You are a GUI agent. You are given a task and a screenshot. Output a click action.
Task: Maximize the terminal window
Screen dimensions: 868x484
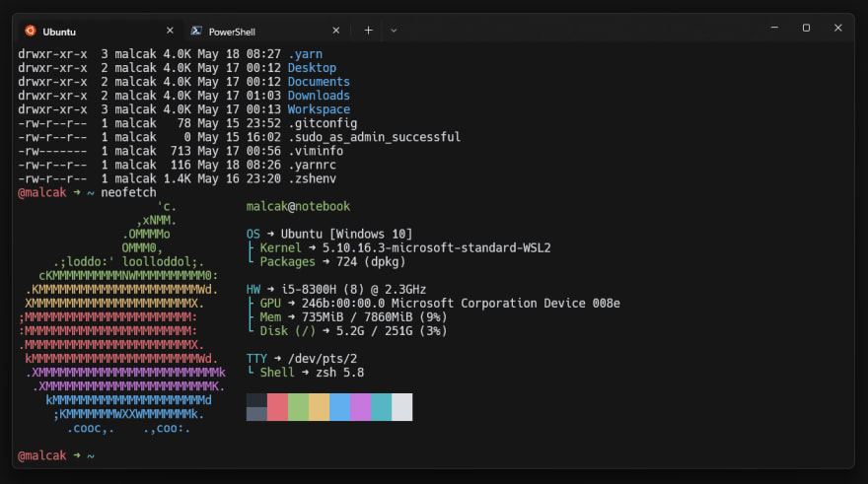click(x=806, y=28)
